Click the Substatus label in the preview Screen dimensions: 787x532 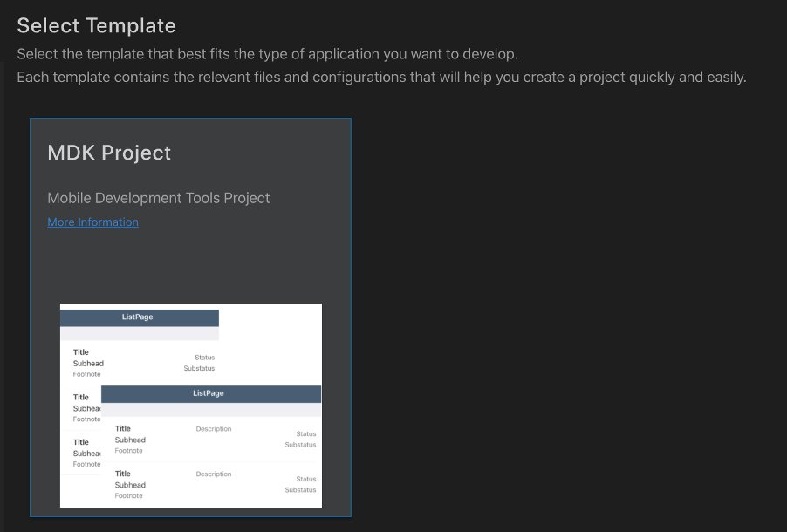(199, 368)
